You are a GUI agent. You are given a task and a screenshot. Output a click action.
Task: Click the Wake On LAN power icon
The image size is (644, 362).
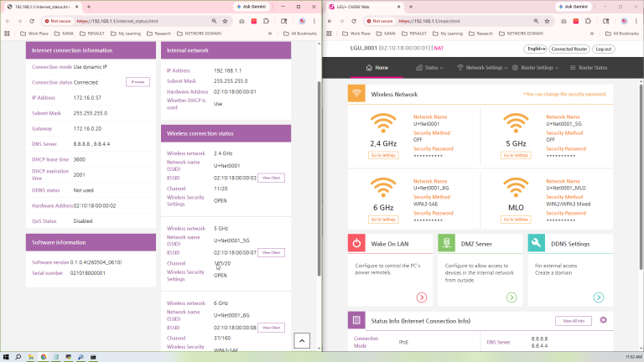[x=356, y=243]
